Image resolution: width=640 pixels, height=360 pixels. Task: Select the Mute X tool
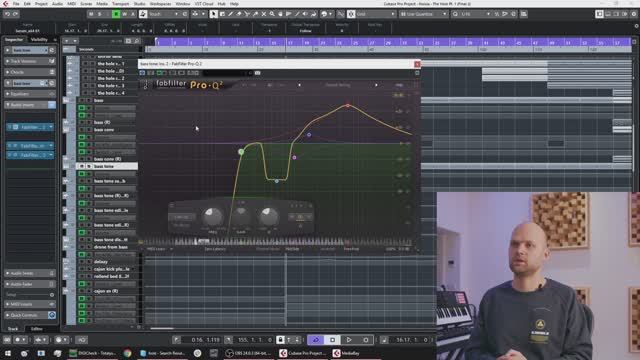pos(264,14)
